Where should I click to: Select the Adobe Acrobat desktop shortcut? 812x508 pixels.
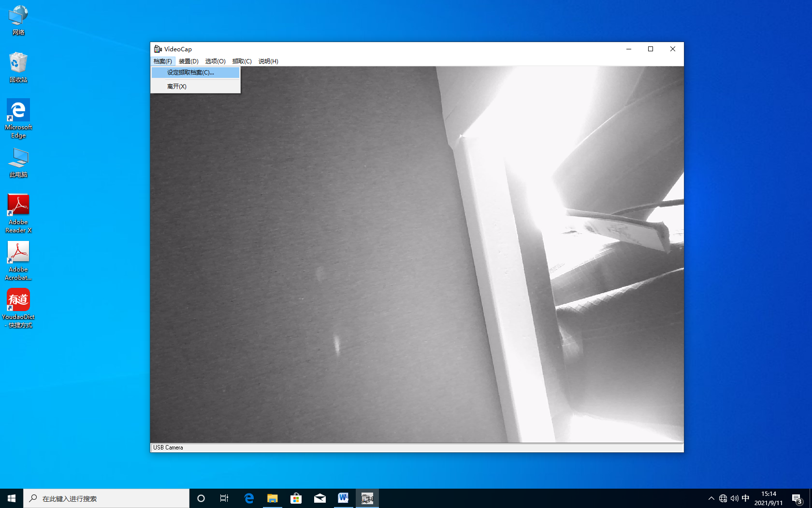coord(18,261)
